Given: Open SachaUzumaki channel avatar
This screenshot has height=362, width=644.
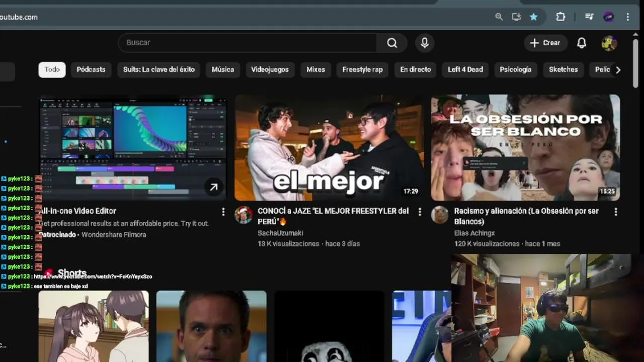Looking at the screenshot, I should (244, 215).
